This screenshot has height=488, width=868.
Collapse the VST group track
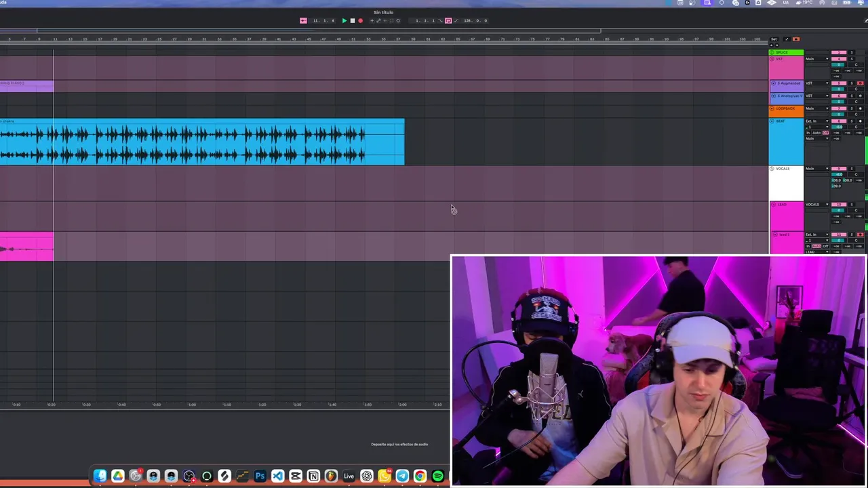(772, 59)
